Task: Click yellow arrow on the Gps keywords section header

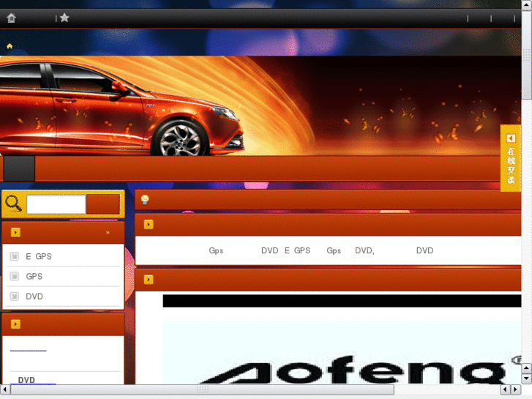Action: [x=149, y=225]
